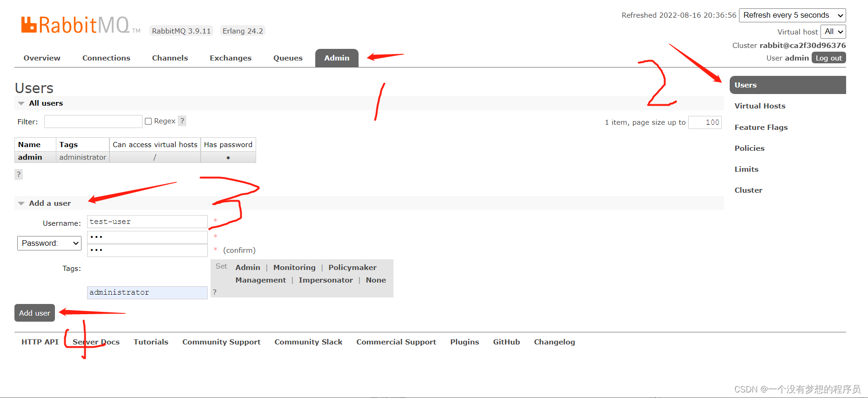Open the Plugins footer link

tap(465, 342)
